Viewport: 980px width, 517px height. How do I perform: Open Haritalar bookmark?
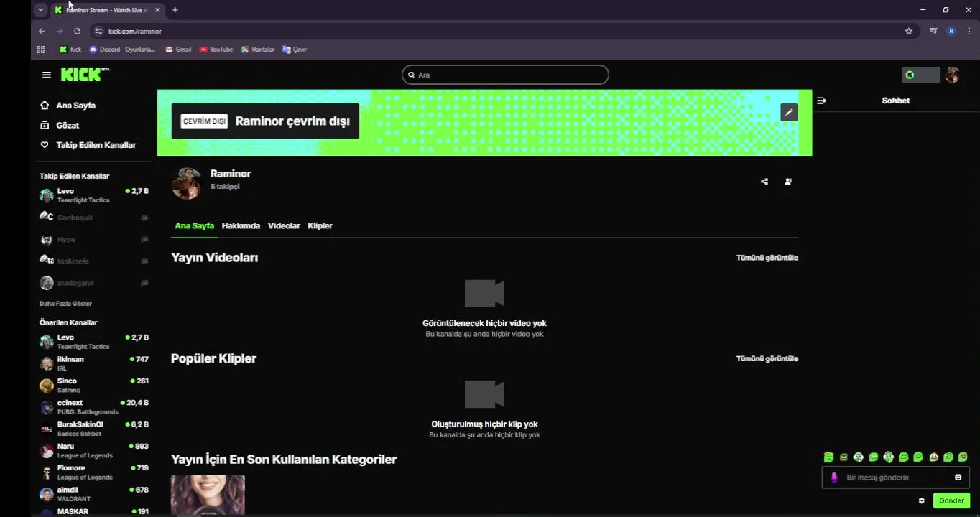pos(257,50)
